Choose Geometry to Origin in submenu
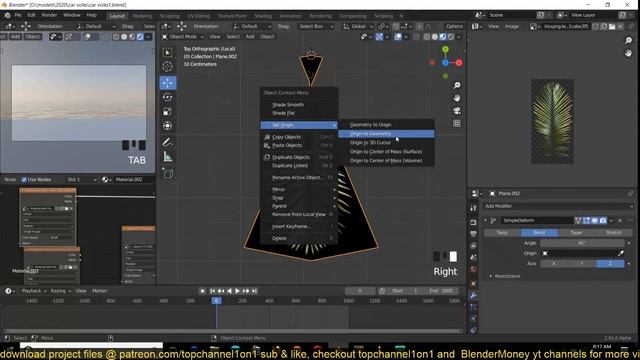This screenshot has height=360, width=640. [x=386, y=125]
